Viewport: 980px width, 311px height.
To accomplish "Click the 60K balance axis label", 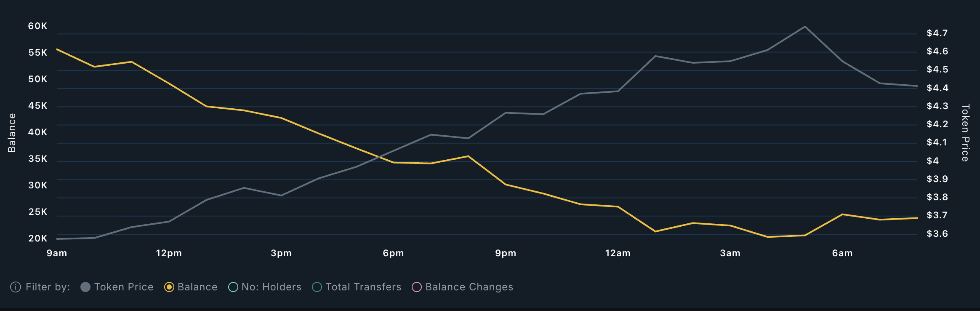I will 37,26.
